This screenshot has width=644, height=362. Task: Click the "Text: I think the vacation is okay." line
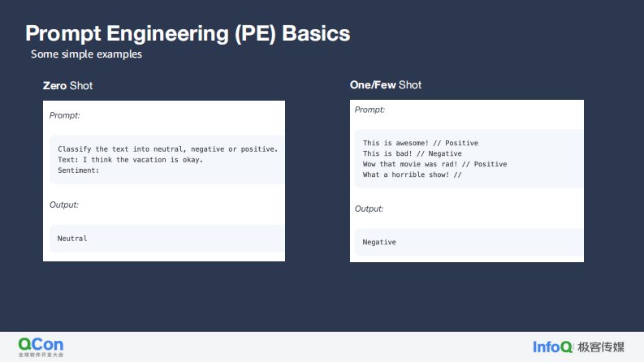pos(130,159)
